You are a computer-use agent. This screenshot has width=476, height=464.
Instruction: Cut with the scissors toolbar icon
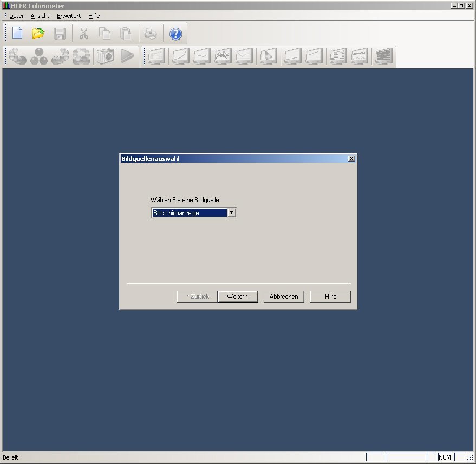pyautogui.click(x=84, y=34)
